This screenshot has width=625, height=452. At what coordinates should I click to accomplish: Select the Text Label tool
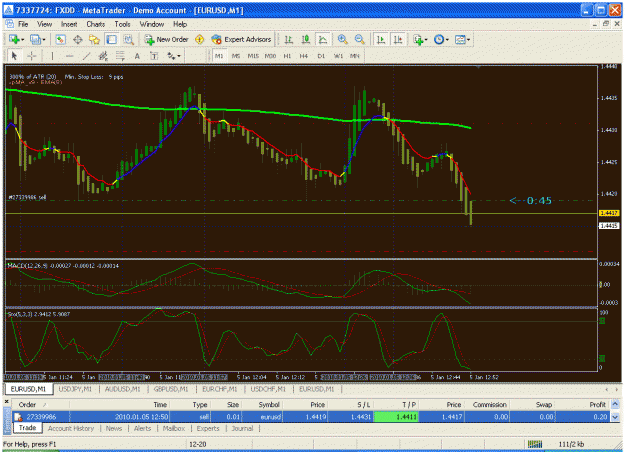pos(154,56)
